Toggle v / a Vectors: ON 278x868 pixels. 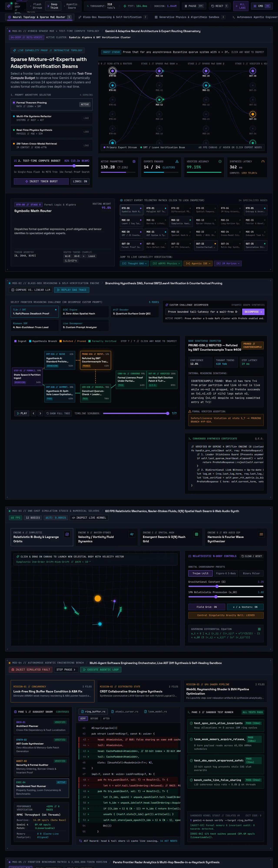tap(245, 607)
